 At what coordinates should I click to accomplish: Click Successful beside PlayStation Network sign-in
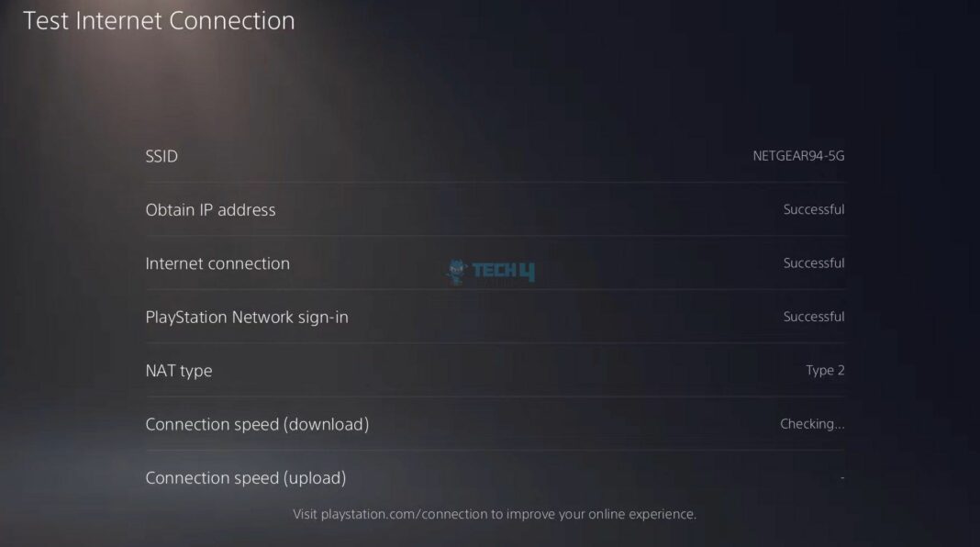(x=814, y=317)
